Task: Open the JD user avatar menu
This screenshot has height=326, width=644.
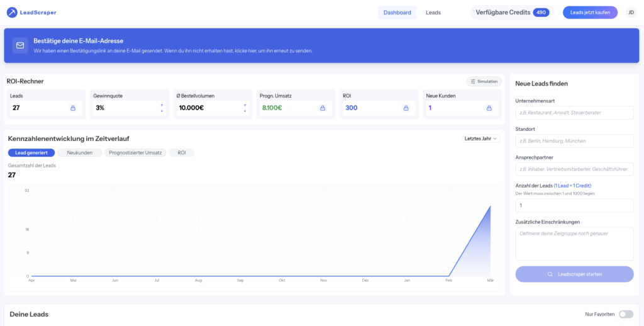Action: [x=631, y=12]
